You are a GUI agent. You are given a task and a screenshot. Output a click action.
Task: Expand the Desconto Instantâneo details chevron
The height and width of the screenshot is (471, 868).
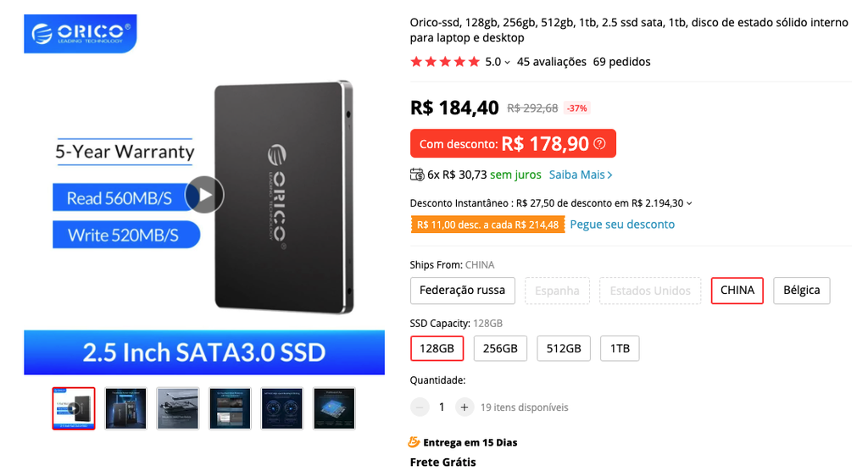pyautogui.click(x=689, y=203)
